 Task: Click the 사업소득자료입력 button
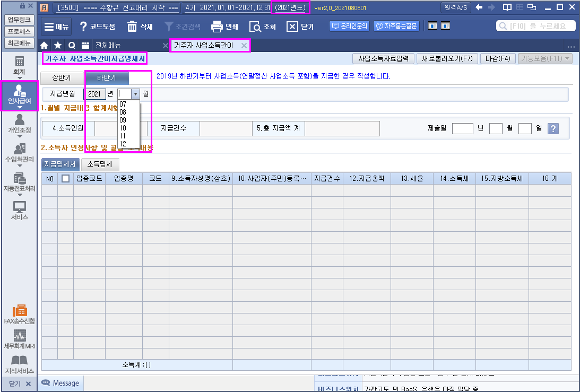[x=383, y=58]
